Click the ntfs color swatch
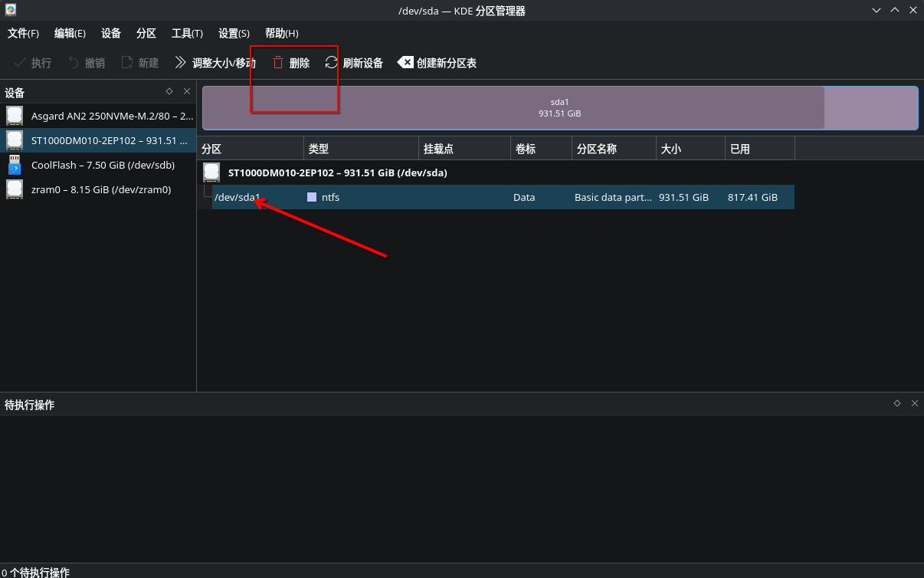 312,197
